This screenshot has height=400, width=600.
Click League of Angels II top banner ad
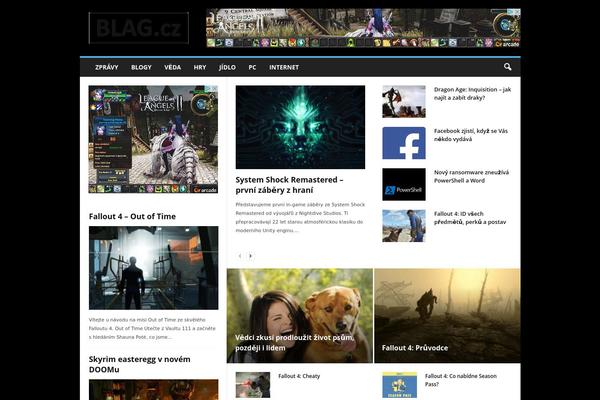point(363,28)
